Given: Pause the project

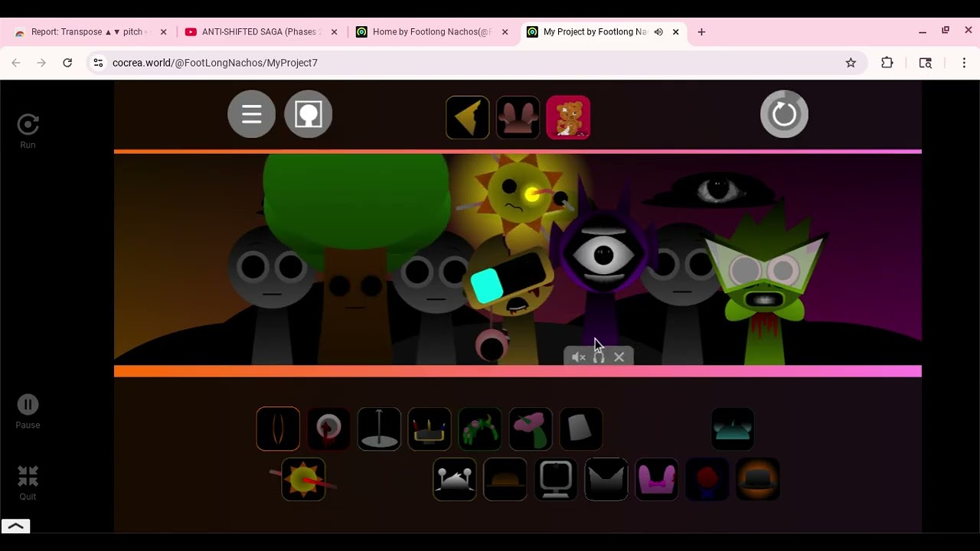Looking at the screenshot, I should coord(28,412).
